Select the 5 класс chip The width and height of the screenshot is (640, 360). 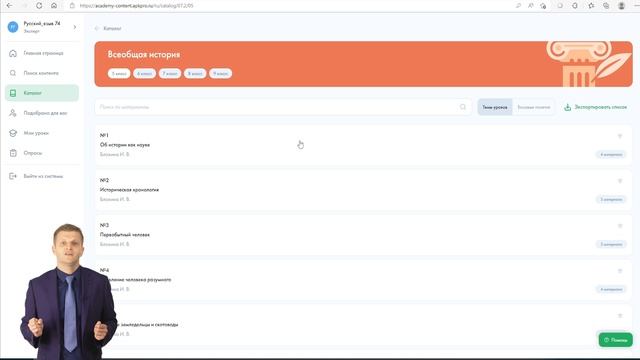(x=119, y=73)
